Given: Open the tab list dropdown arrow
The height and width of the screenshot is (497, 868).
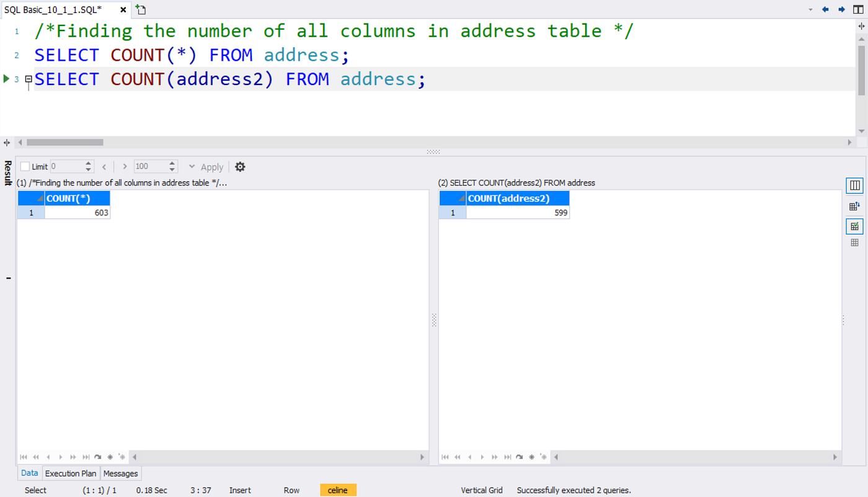Looking at the screenshot, I should click(x=811, y=10).
